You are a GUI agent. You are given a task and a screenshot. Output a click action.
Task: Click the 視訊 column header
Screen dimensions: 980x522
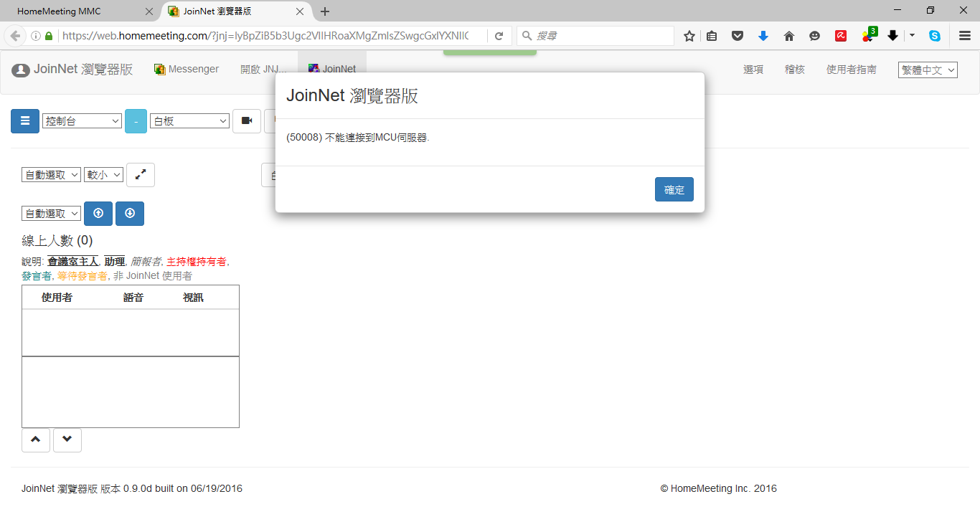pyautogui.click(x=194, y=298)
